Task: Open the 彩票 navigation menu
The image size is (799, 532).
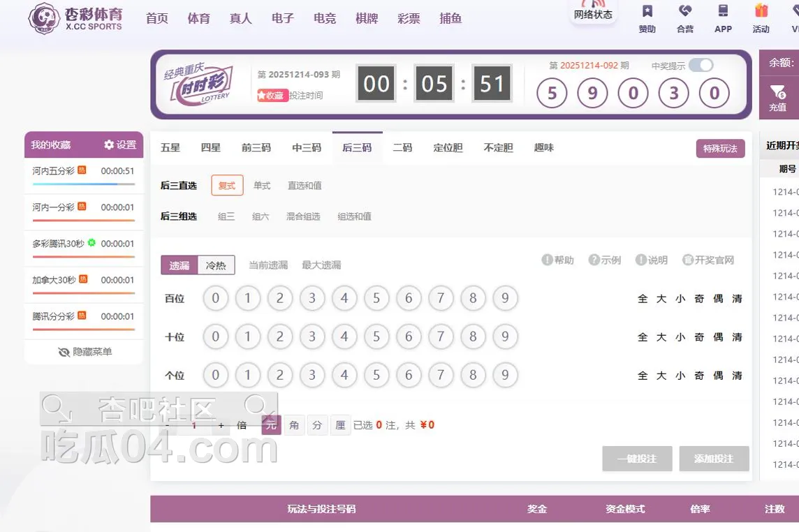Action: [x=409, y=19]
